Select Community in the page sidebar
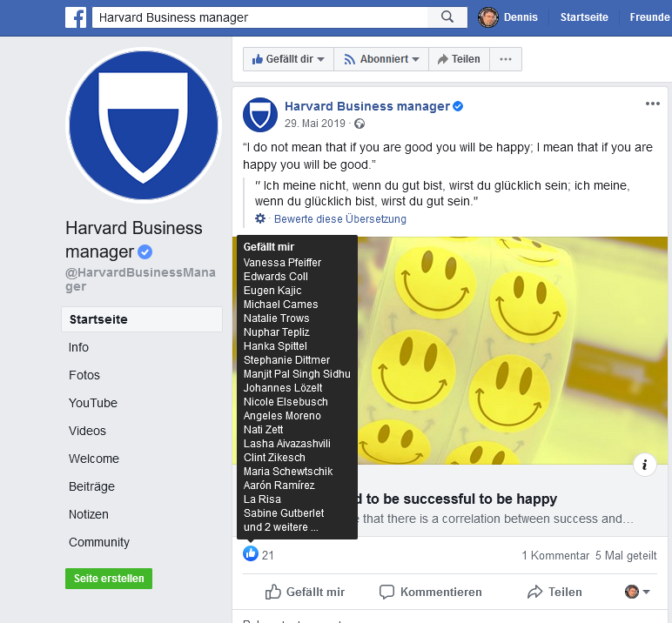 pos(99,542)
